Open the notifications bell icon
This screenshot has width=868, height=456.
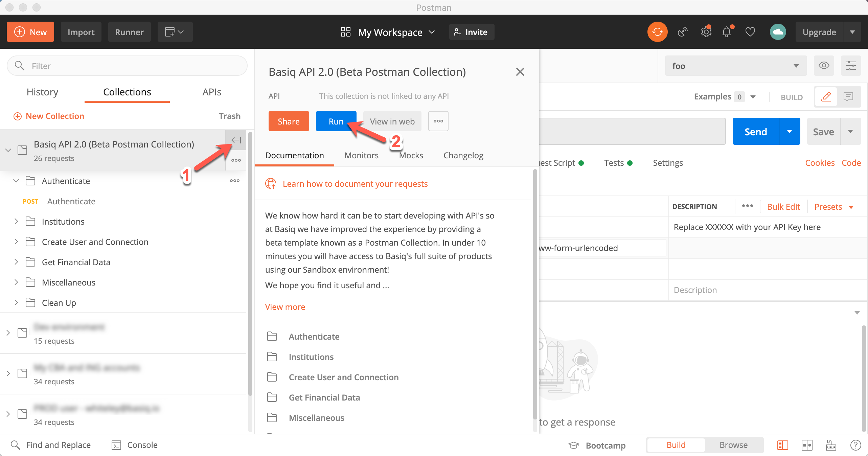[x=727, y=32]
